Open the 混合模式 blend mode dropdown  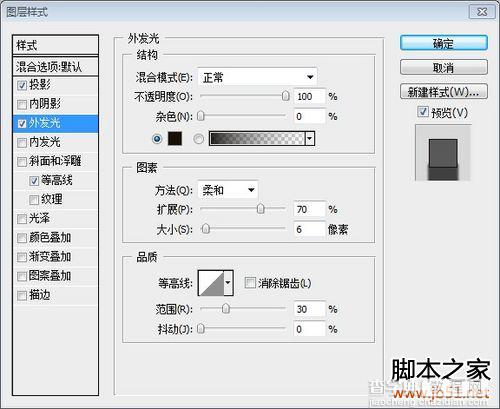pos(257,77)
